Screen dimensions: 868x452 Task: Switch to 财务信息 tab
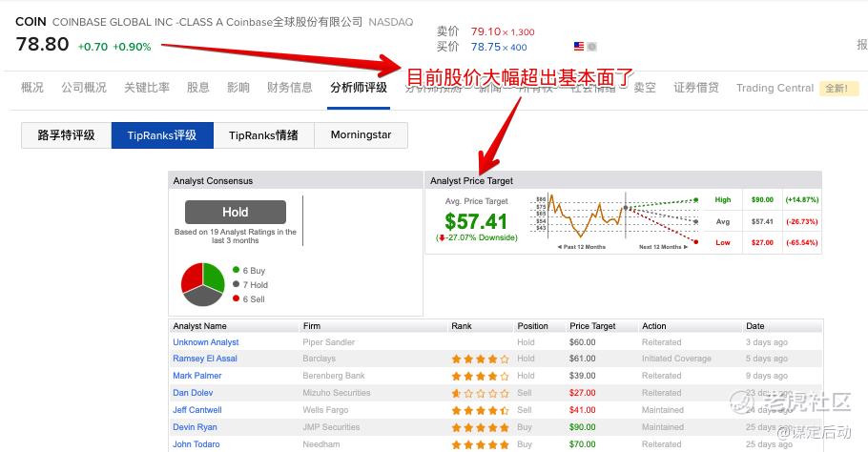click(290, 88)
